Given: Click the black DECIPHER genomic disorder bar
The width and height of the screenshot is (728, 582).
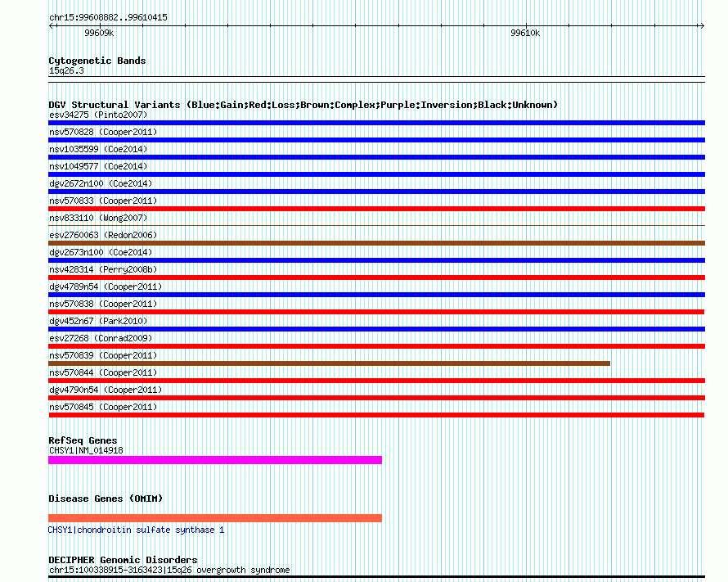Looking at the screenshot, I should coord(376,577).
